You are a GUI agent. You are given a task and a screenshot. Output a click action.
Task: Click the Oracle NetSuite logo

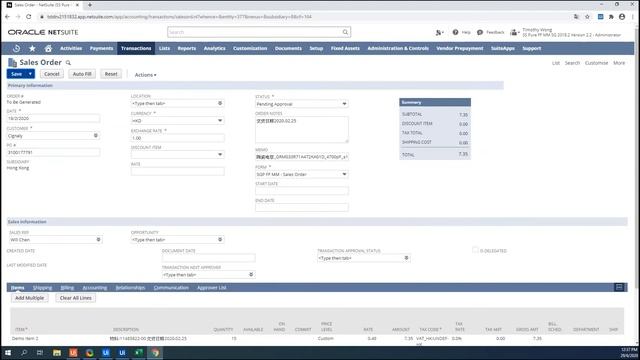pos(43,32)
